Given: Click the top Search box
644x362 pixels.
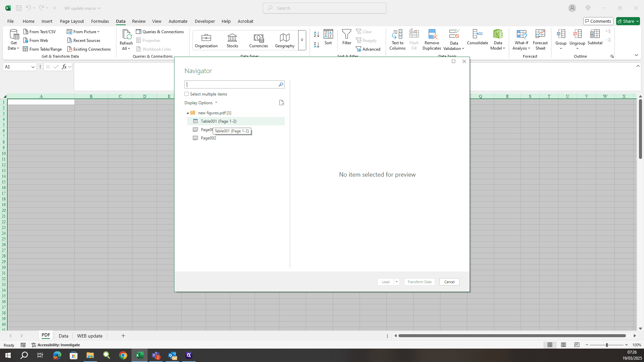Looking at the screenshot, I should click(x=324, y=8).
